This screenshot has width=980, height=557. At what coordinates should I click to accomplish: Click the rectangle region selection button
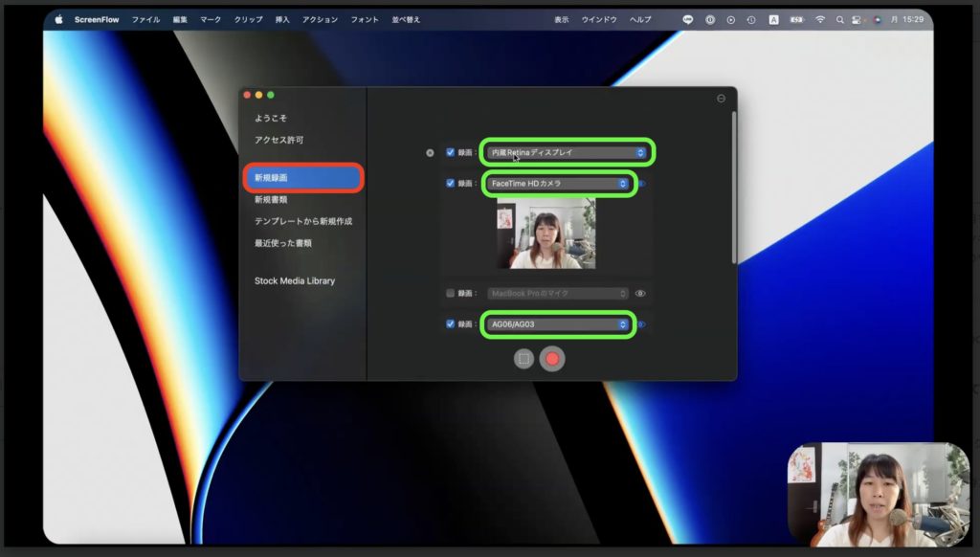pyautogui.click(x=523, y=359)
